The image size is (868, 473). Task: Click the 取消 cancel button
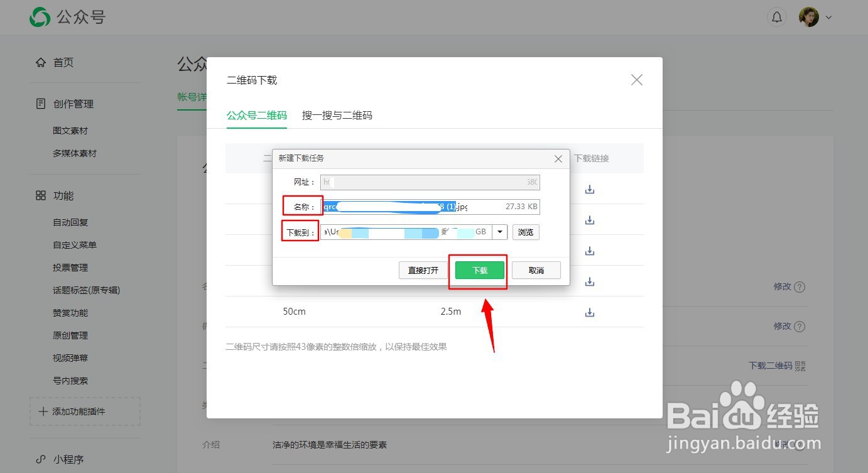pyautogui.click(x=536, y=269)
